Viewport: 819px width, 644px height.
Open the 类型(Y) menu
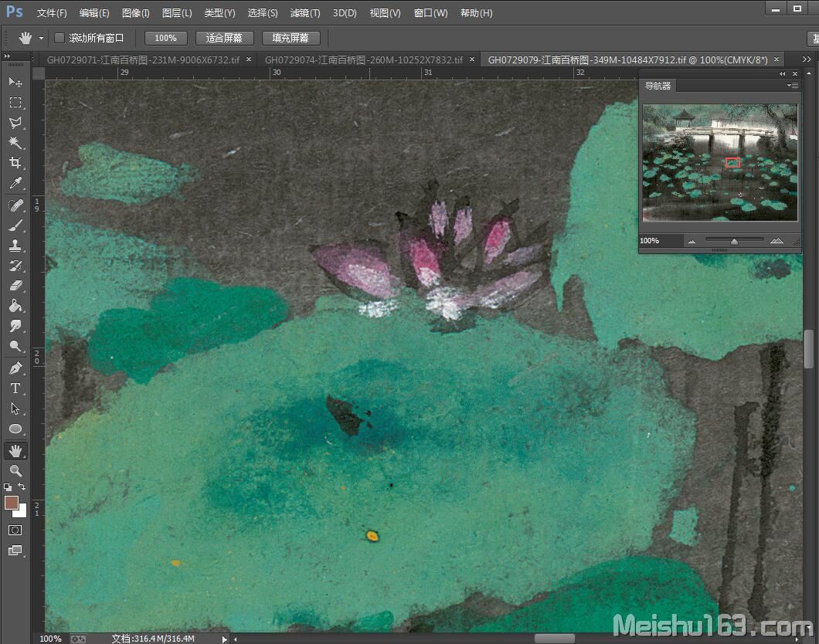tap(219, 13)
